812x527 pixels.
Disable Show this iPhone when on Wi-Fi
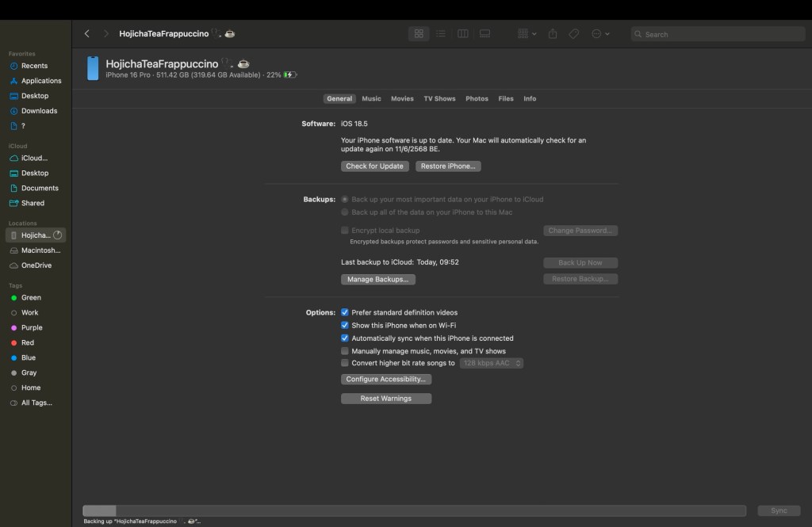[345, 325]
